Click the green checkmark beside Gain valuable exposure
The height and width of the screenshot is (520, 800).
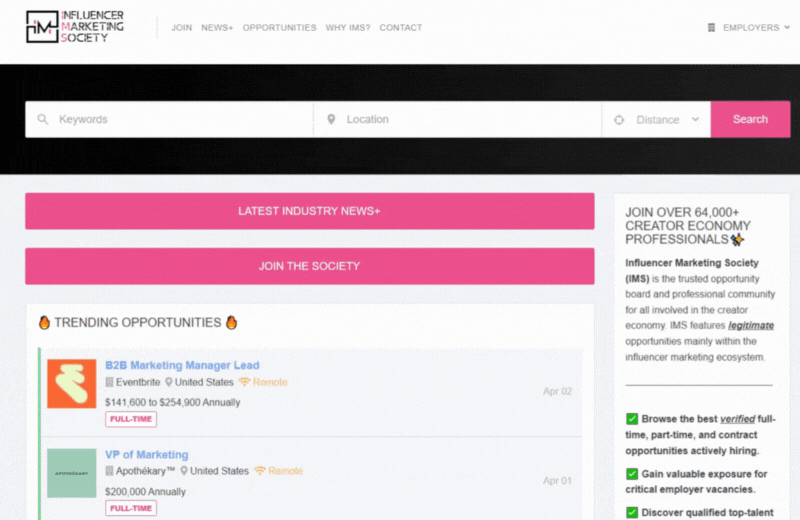pyautogui.click(x=632, y=474)
